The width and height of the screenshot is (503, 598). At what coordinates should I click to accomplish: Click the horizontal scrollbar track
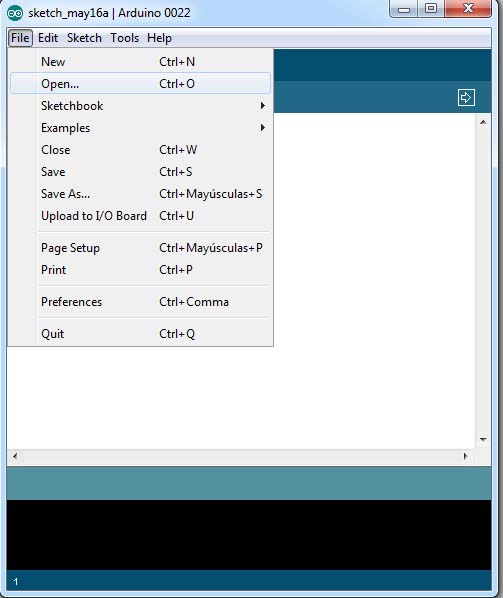(x=240, y=456)
